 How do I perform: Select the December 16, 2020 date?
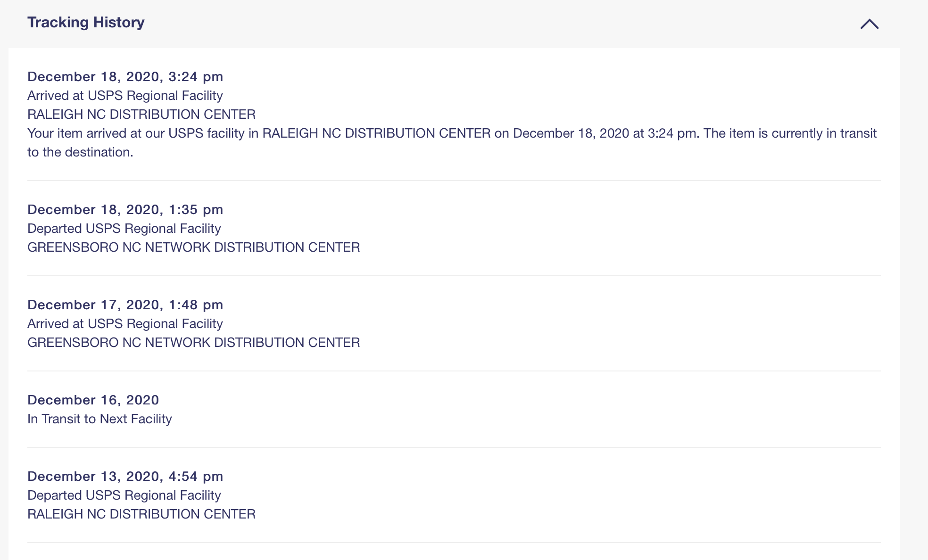tap(93, 400)
